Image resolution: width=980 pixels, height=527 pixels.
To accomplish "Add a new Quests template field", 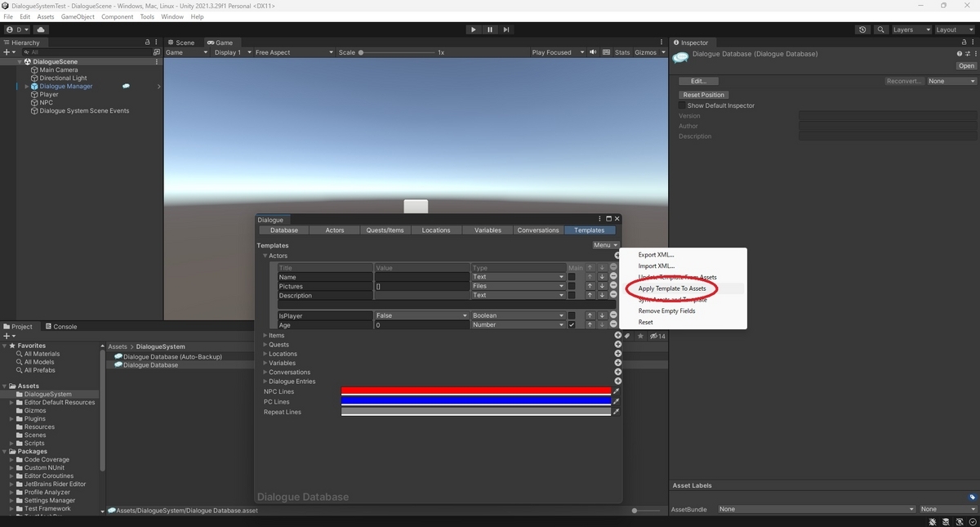I will pos(617,345).
